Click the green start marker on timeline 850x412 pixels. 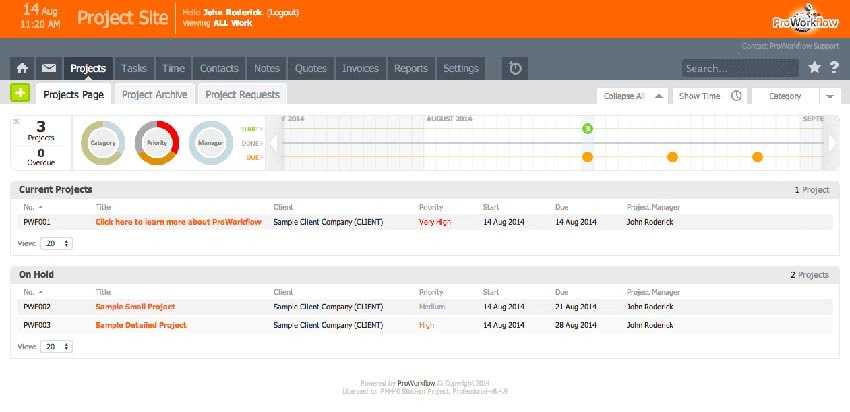[x=587, y=128]
